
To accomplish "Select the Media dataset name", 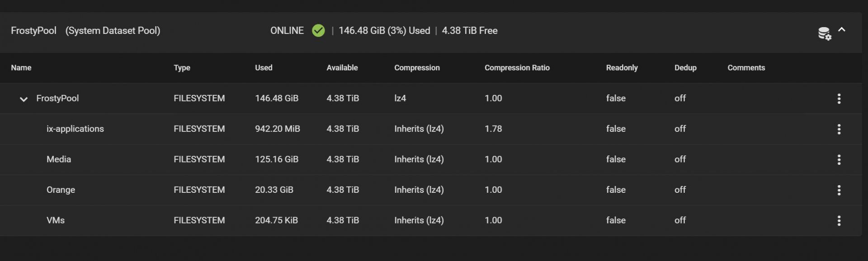I will 59,159.
